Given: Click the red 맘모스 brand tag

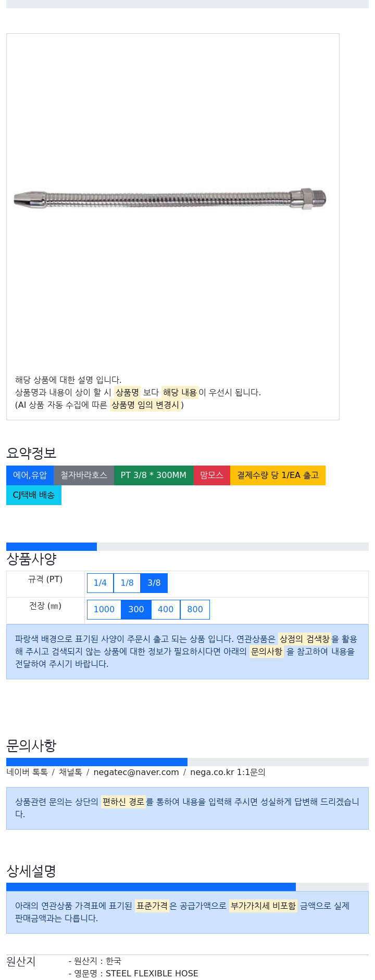Looking at the screenshot, I should (211, 475).
